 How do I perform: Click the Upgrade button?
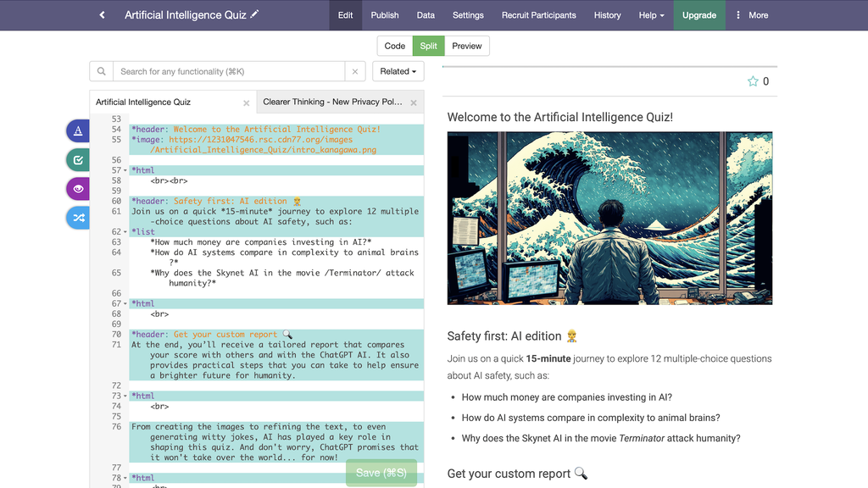point(698,14)
